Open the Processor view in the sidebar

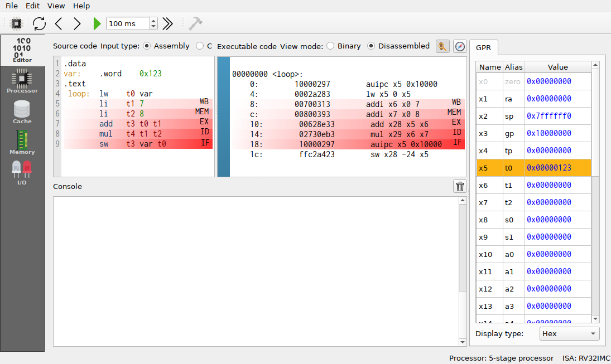(x=22, y=81)
